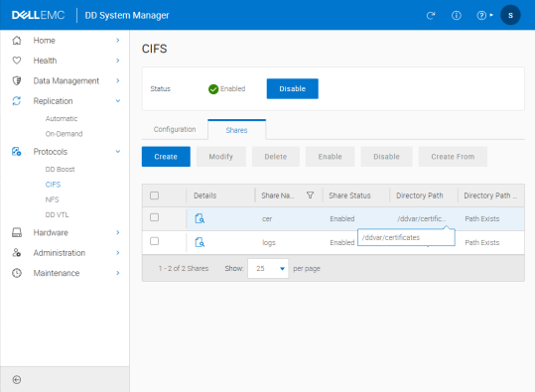535x392 pixels.
Task: Collapse sidebar with the back arrow icon
Action: 17,380
